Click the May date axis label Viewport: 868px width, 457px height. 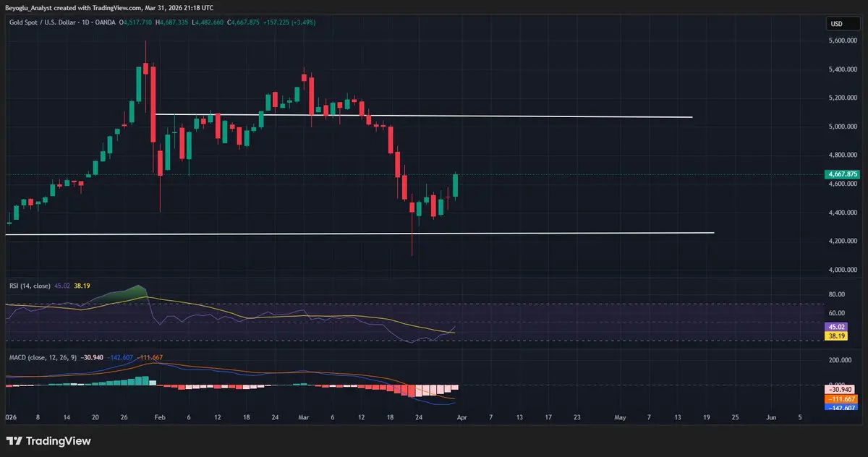coord(620,418)
